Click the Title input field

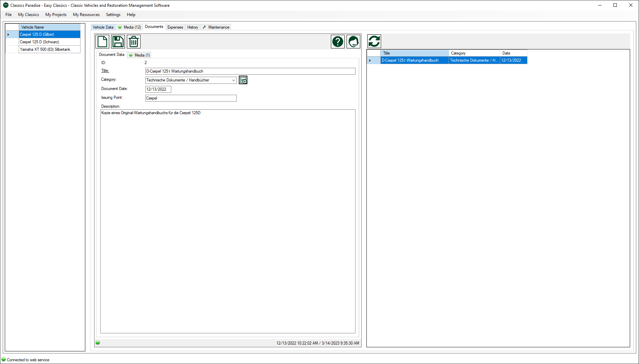(x=250, y=71)
